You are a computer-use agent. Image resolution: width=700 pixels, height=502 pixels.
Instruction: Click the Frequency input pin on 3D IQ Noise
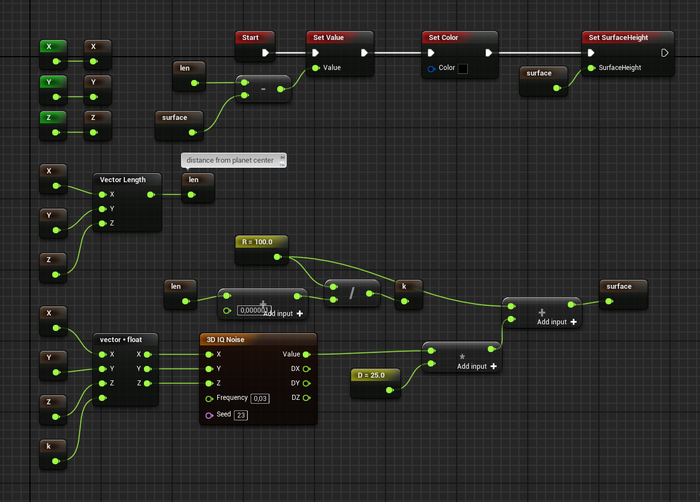209,399
